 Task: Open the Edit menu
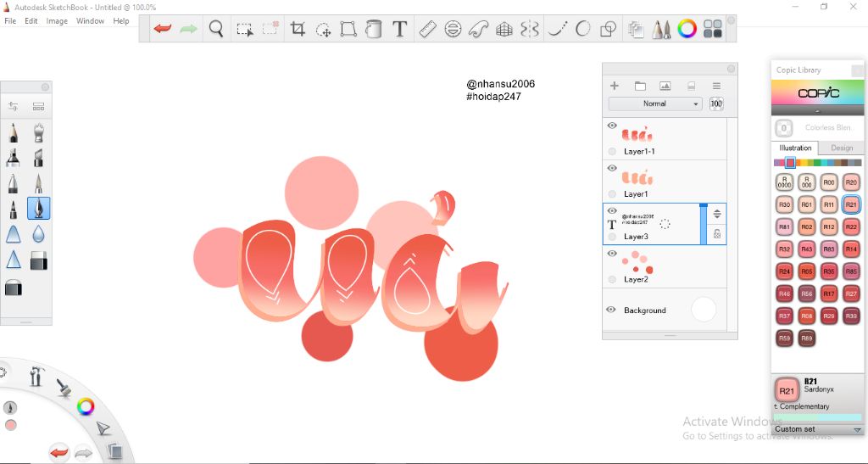point(31,21)
